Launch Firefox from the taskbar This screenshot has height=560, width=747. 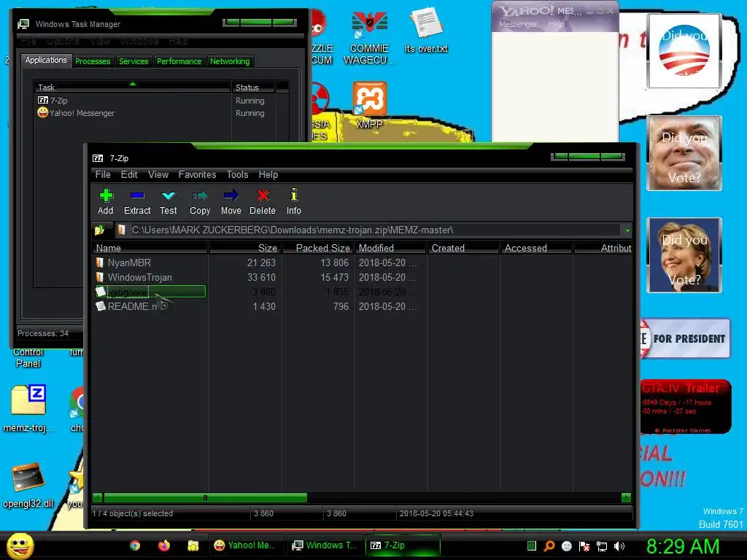click(x=164, y=545)
